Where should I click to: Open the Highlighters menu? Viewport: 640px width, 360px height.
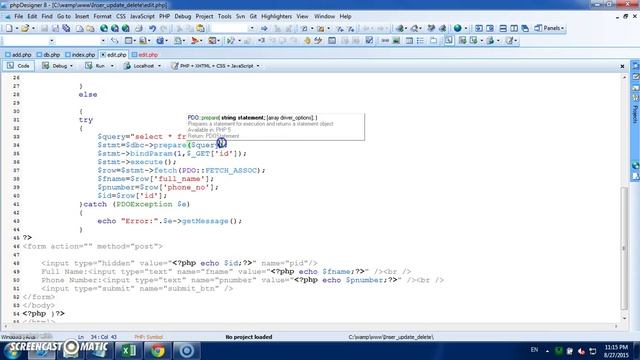(276, 16)
